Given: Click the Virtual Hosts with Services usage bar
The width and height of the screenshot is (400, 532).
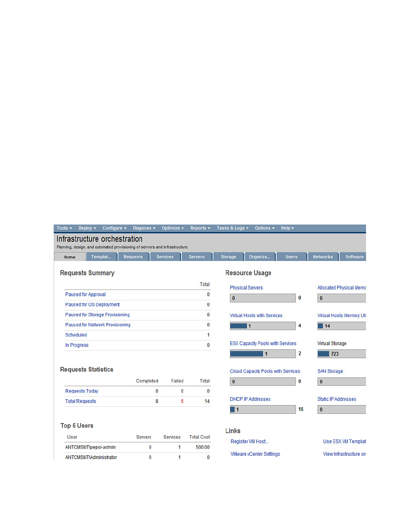Looking at the screenshot, I should (263, 326).
